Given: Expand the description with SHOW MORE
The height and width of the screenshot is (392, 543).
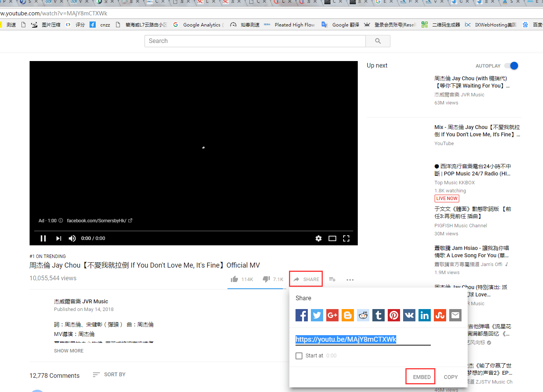Looking at the screenshot, I should (x=68, y=351).
